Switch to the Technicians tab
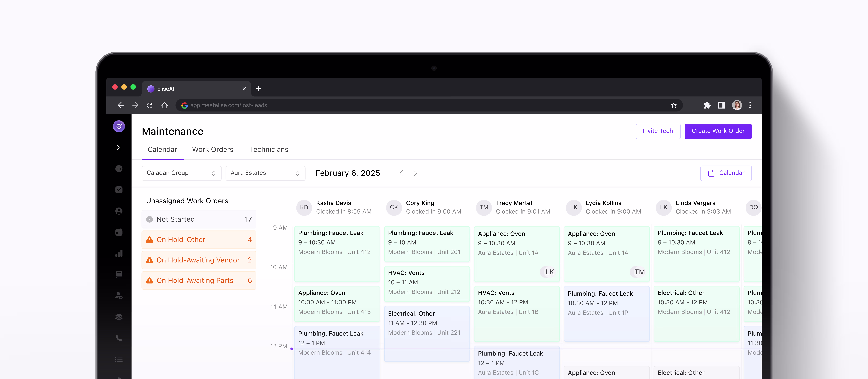The height and width of the screenshot is (379, 868). coord(269,150)
